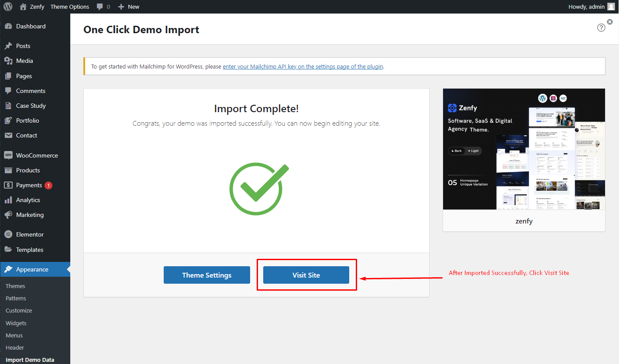
Task: Open the Menus submenu item
Action: (14, 335)
